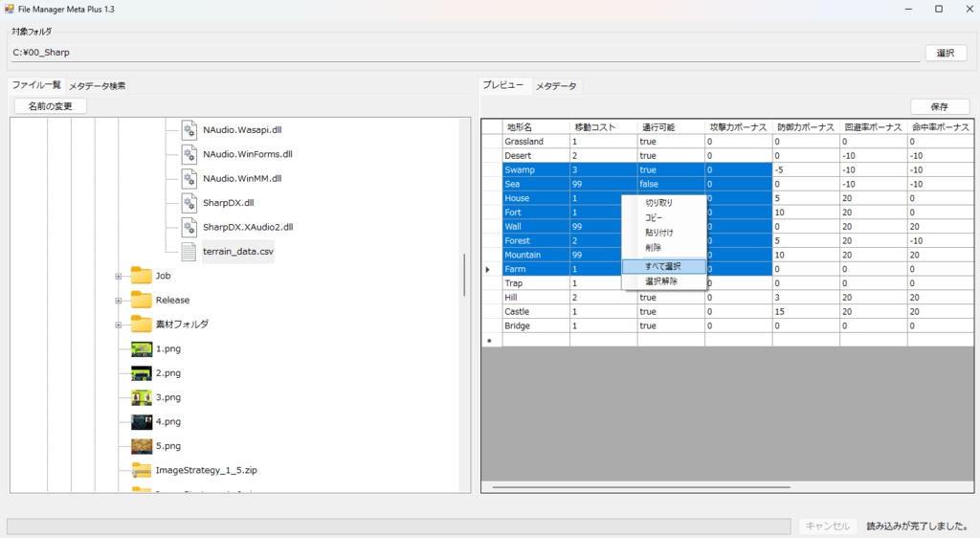Click the 移動コスト column header
980x538 pixels.
603,127
